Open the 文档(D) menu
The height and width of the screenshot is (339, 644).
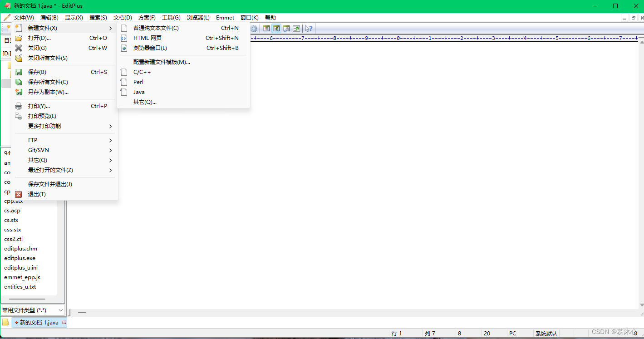[x=123, y=18]
